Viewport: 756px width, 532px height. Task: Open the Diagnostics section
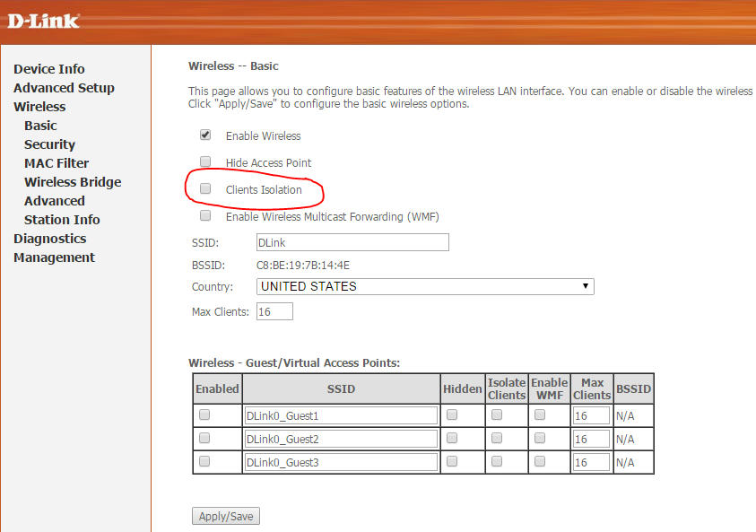[x=50, y=239]
